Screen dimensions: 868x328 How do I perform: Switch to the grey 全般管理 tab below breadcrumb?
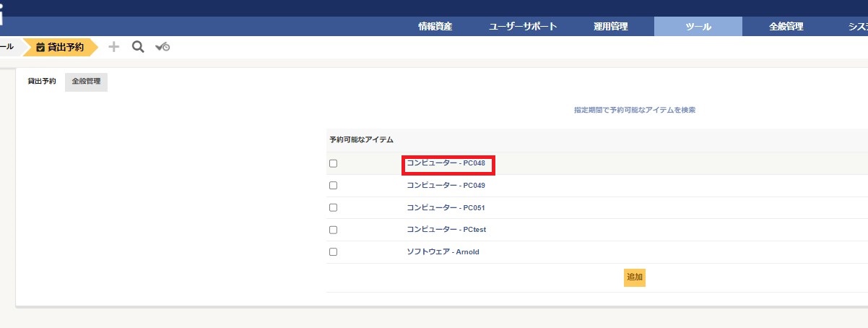pos(86,82)
